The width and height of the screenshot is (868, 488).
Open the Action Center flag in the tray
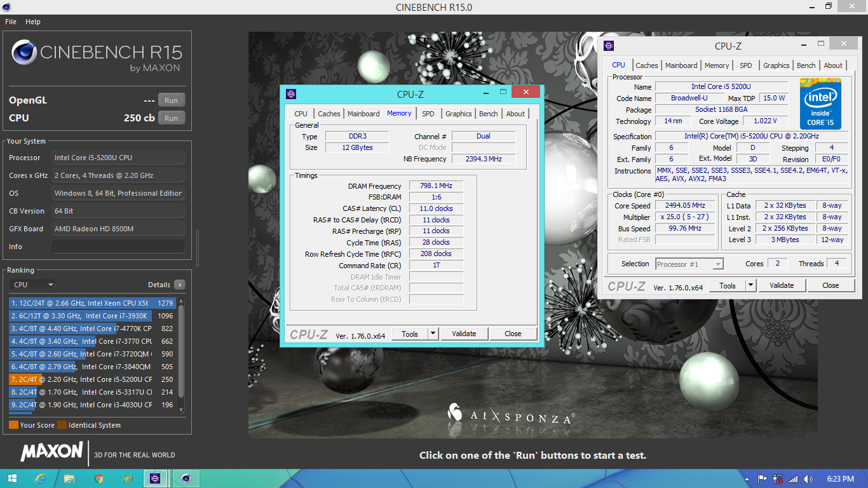[763, 479]
